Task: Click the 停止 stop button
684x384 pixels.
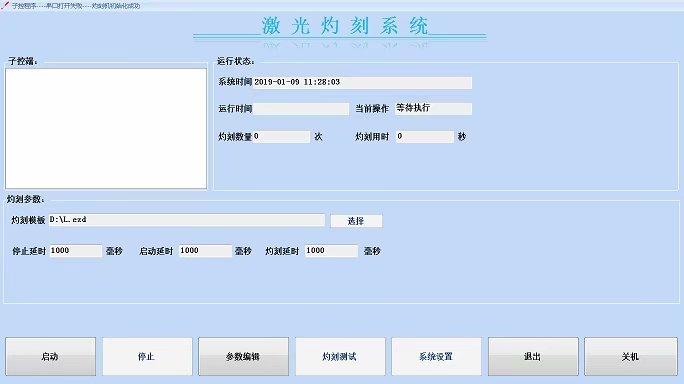Action: [x=147, y=356]
